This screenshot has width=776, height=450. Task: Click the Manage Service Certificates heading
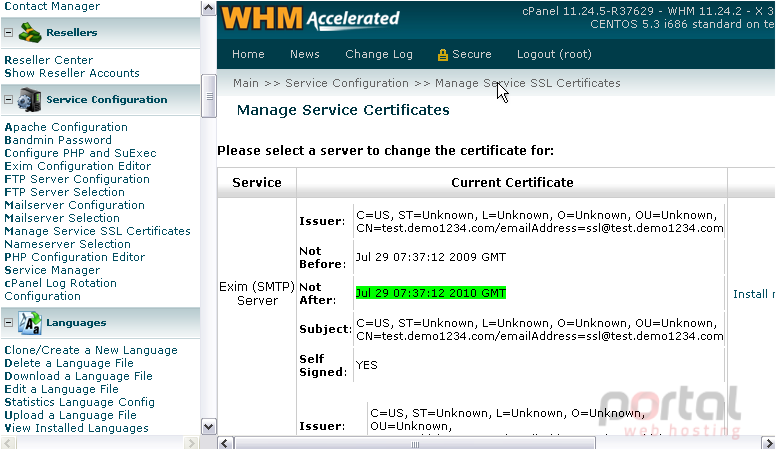pos(343,110)
